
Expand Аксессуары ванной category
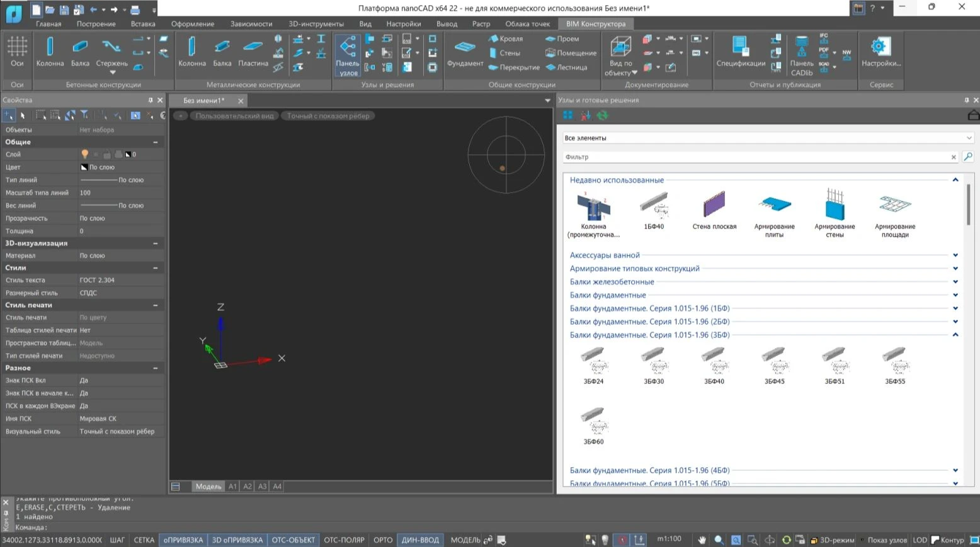pos(605,255)
